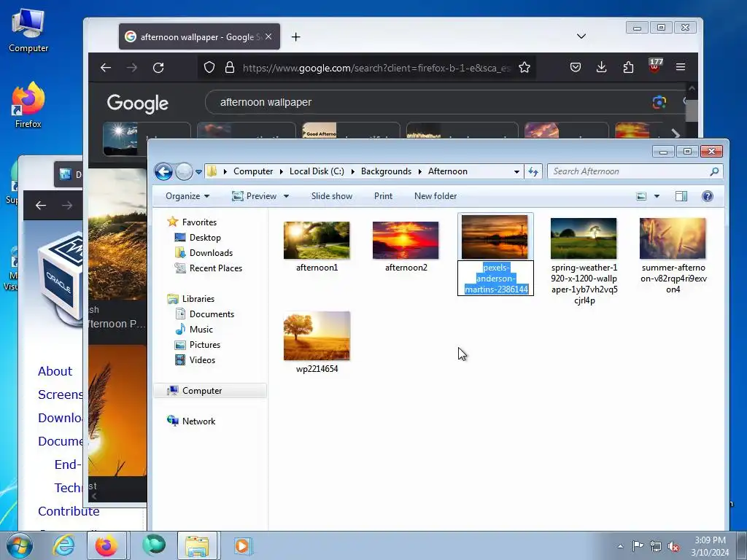Open More view options dropdown arrow
This screenshot has height=560, width=747.
click(x=657, y=196)
